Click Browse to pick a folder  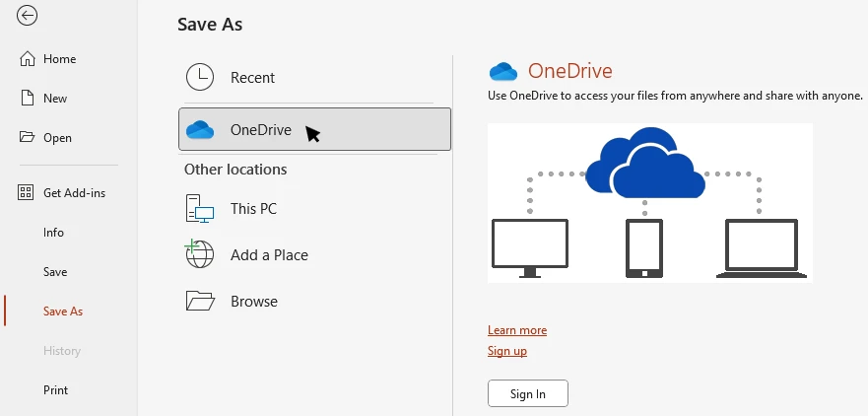[314, 302]
